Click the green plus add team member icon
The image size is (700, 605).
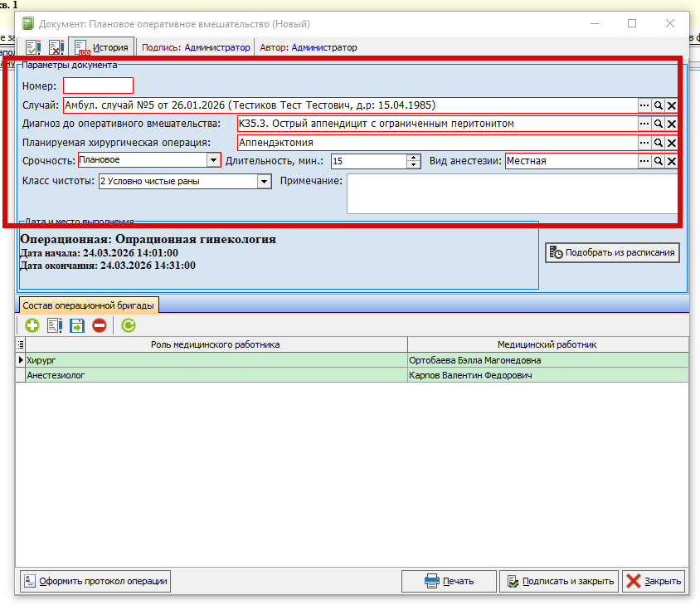(32, 326)
